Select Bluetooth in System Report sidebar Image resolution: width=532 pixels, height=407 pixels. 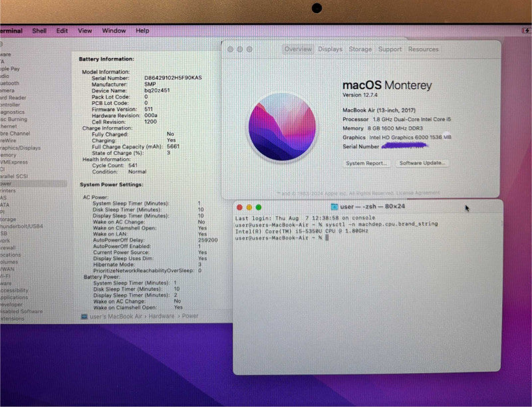click(9, 83)
